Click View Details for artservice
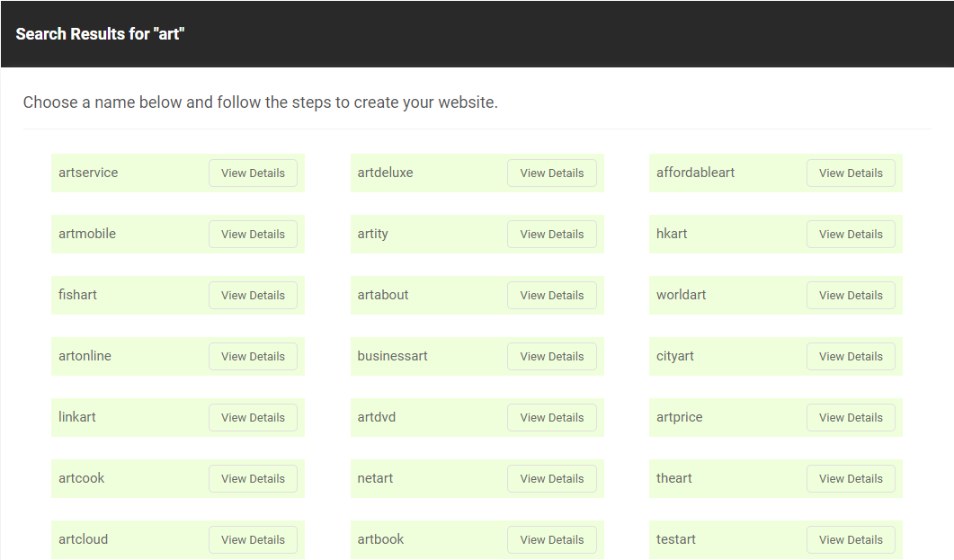Image resolution: width=954 pixels, height=560 pixels. click(253, 173)
